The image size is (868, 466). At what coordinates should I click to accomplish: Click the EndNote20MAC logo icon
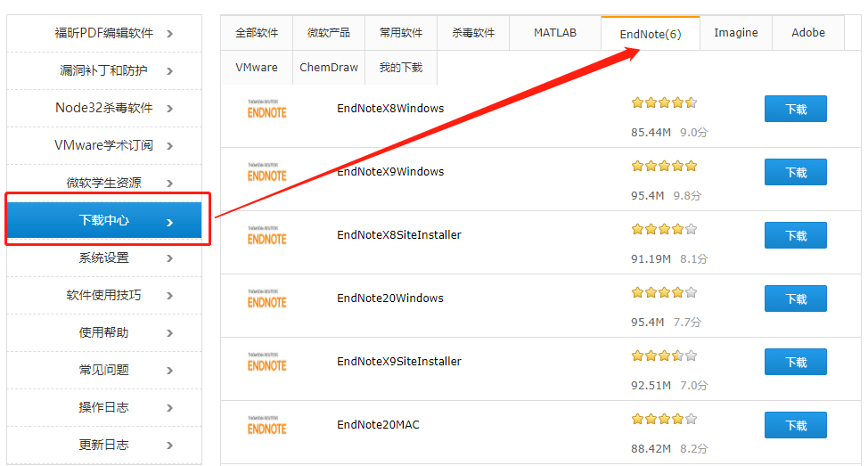click(x=266, y=426)
